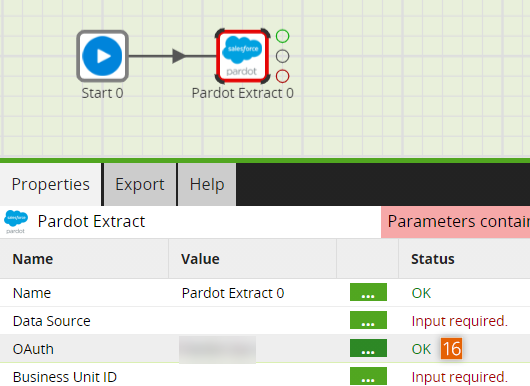This screenshot has width=530, height=386.
Task: Open the Export tab
Action: point(140,185)
